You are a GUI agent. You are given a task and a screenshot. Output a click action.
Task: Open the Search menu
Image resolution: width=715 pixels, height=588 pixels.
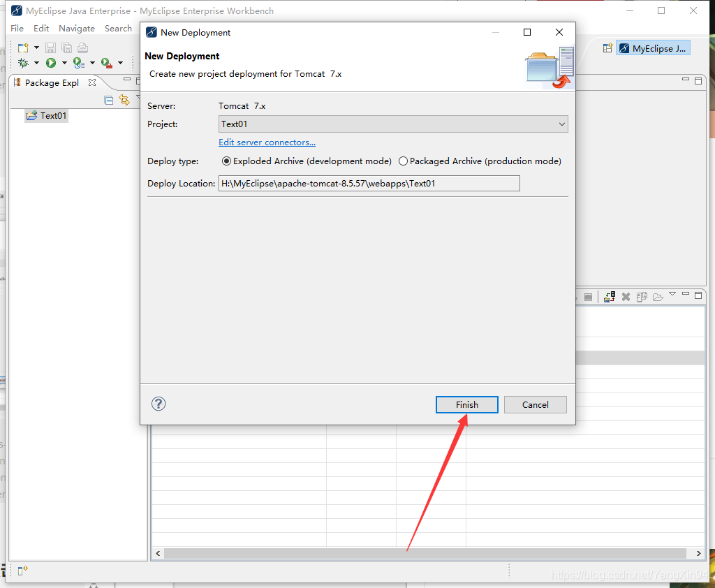coord(118,28)
